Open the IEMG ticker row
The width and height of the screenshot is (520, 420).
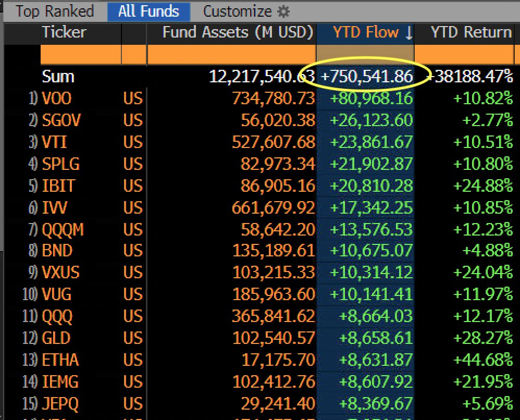click(x=60, y=382)
